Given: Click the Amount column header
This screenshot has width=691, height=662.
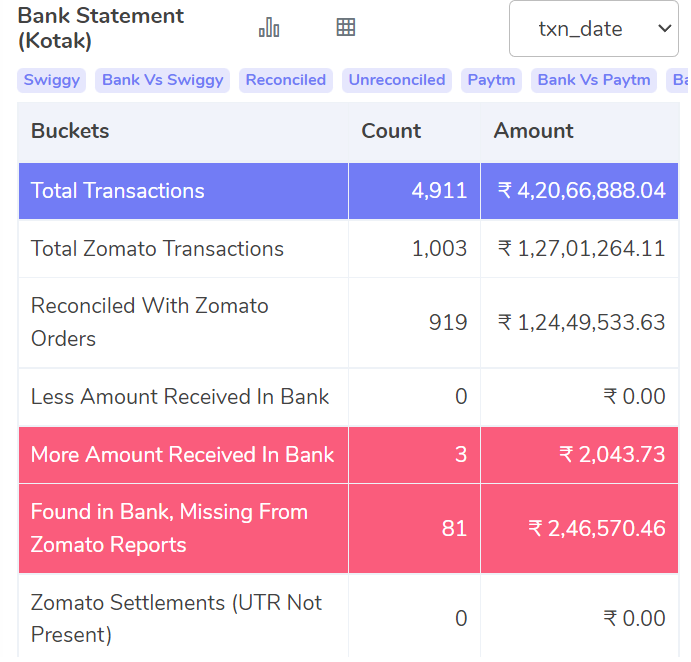Looking at the screenshot, I should (x=533, y=131).
